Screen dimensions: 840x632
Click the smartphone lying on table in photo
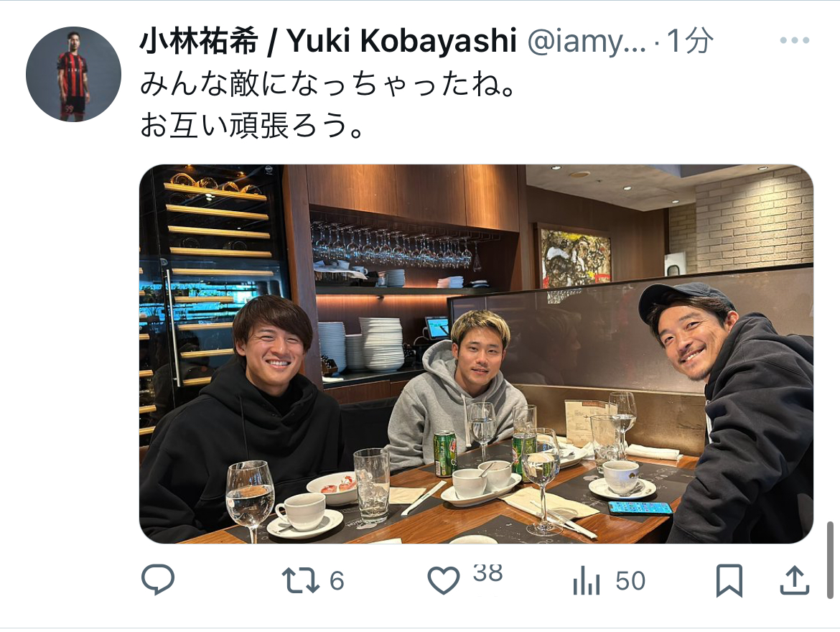640,508
